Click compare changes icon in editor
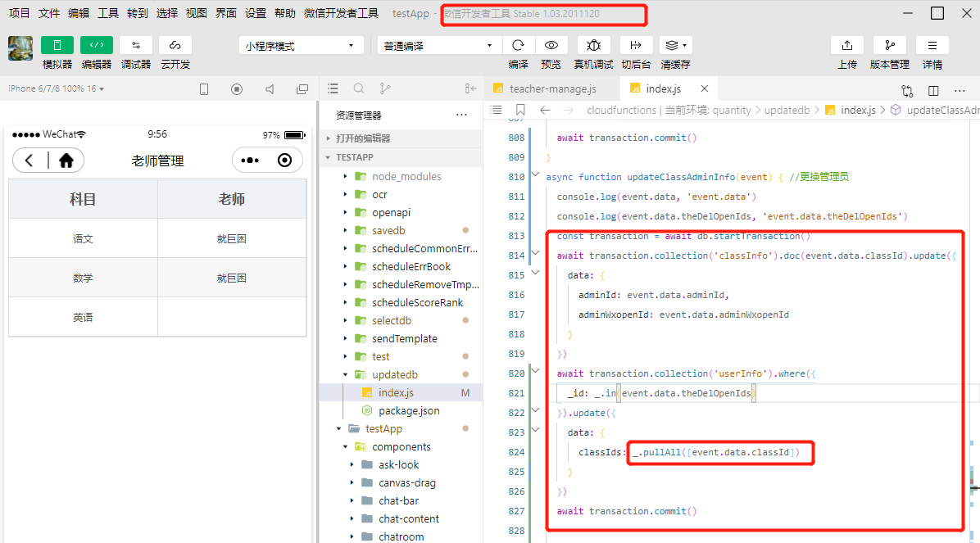The width and height of the screenshot is (980, 543). click(x=908, y=91)
